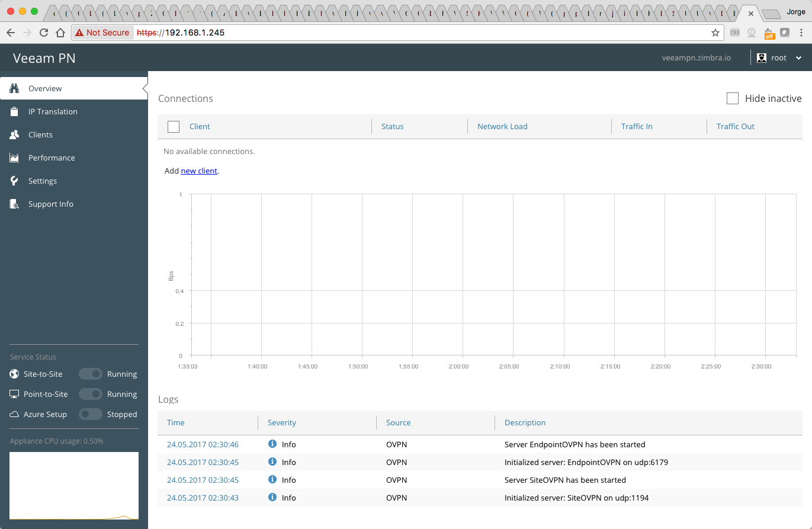Viewport: 812px width, 529px height.
Task: Click 'Server EndpointOVPN has been started' description
Action: click(575, 444)
